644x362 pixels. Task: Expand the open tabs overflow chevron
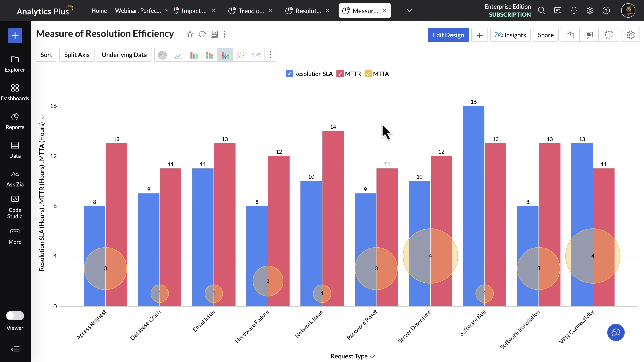point(409,10)
